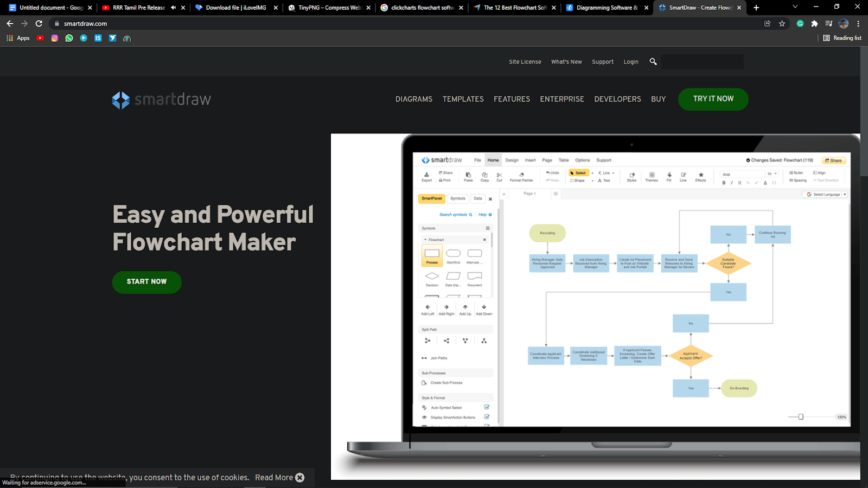Viewport: 868px width, 488px height.
Task: Click the Login link
Action: 631,62
